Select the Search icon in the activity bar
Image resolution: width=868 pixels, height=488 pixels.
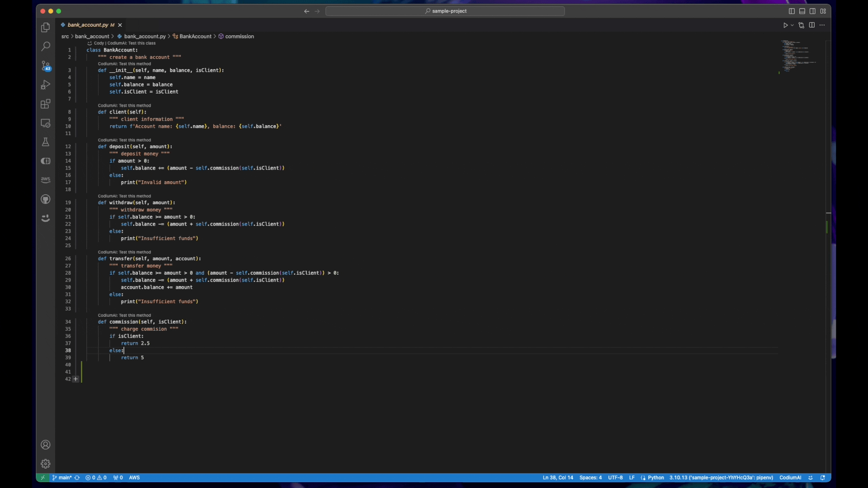click(45, 47)
